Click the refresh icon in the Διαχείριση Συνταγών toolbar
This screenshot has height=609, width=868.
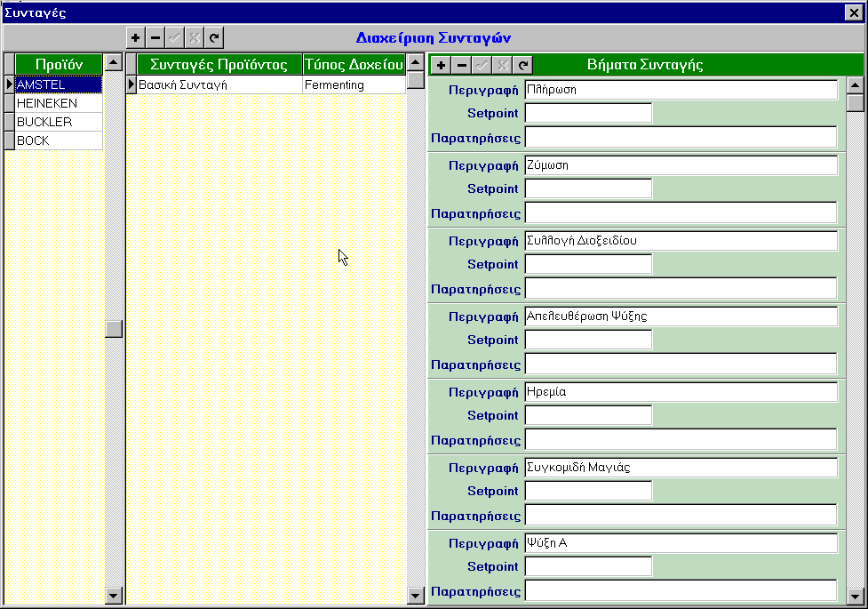pyautogui.click(x=214, y=37)
